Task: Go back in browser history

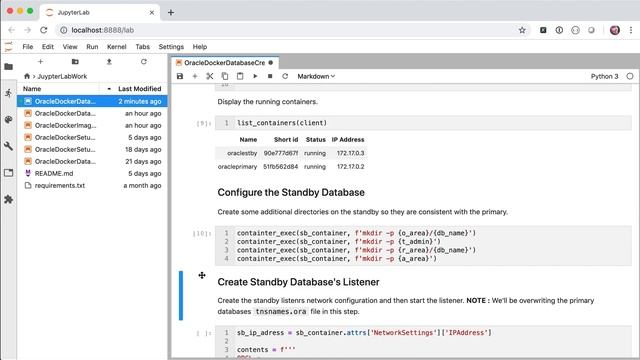Action: pos(11,30)
